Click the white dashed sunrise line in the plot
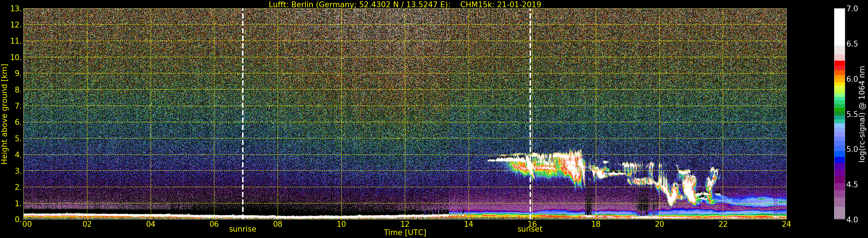The height and width of the screenshot is (238, 868). [243, 114]
